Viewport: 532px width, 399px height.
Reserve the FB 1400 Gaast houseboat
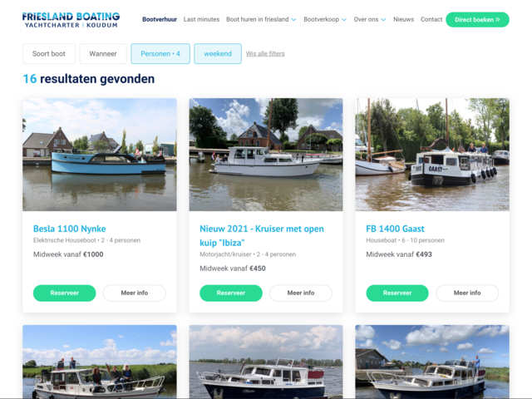click(x=397, y=293)
